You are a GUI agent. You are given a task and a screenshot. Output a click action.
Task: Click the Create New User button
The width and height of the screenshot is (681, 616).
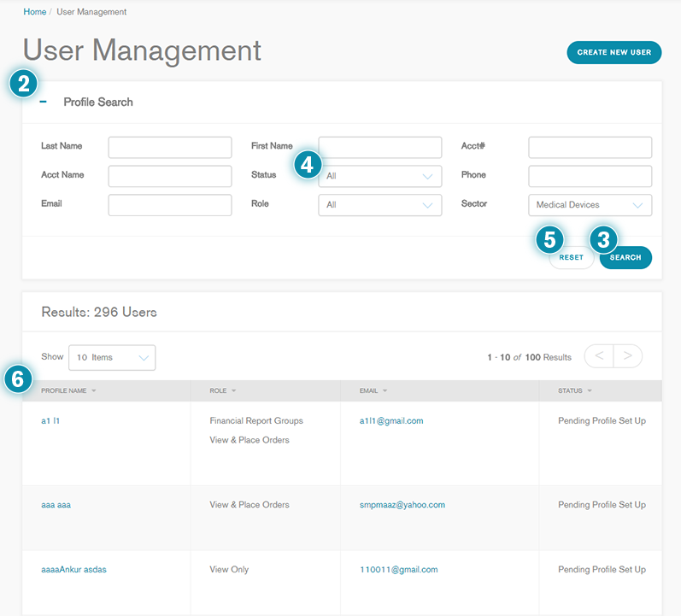click(613, 52)
